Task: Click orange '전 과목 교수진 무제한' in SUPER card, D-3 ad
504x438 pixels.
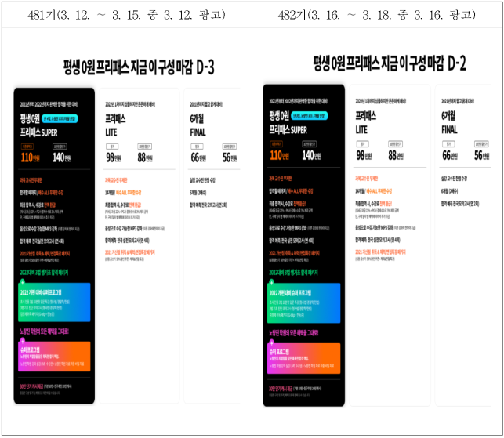Action: tap(31, 180)
